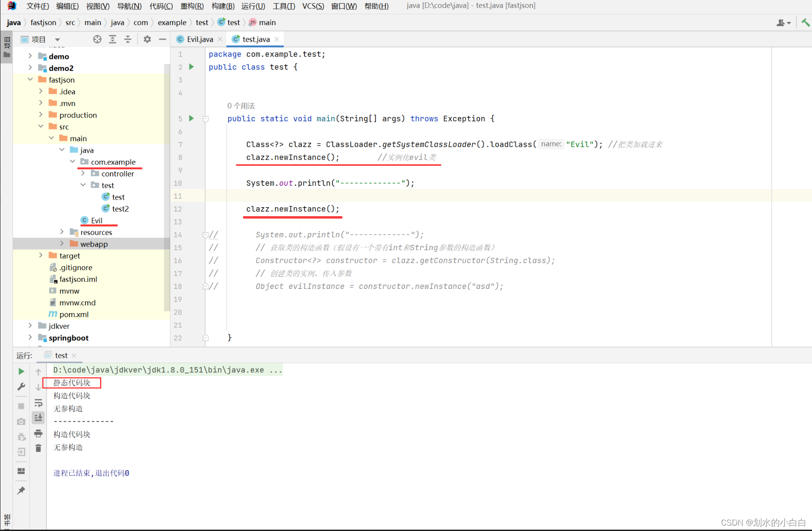Click the restore layout icon in run sidebar
The image size is (812, 531).
click(x=21, y=471)
